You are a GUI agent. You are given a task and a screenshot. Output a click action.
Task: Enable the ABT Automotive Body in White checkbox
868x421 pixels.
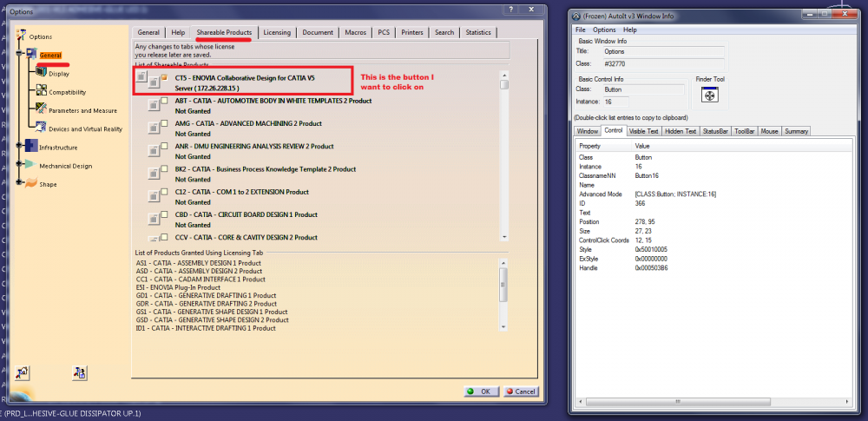164,101
